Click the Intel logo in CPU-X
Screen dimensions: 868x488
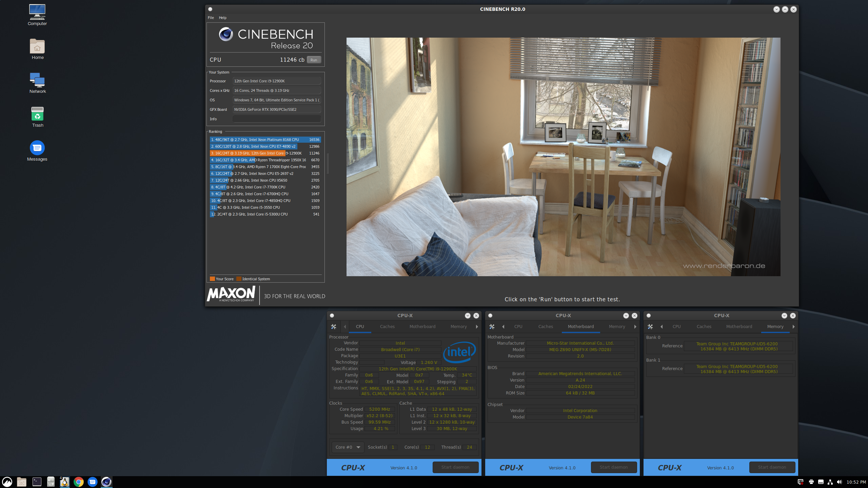(x=460, y=352)
